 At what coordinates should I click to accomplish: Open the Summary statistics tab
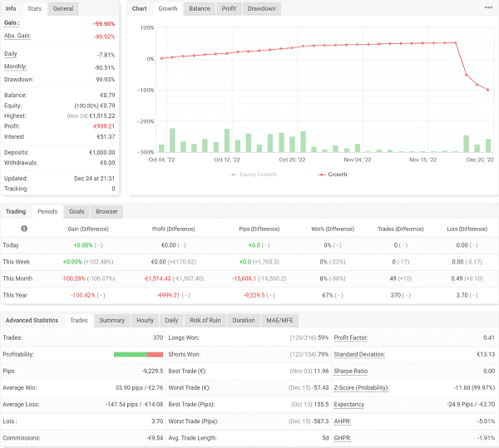click(x=112, y=320)
